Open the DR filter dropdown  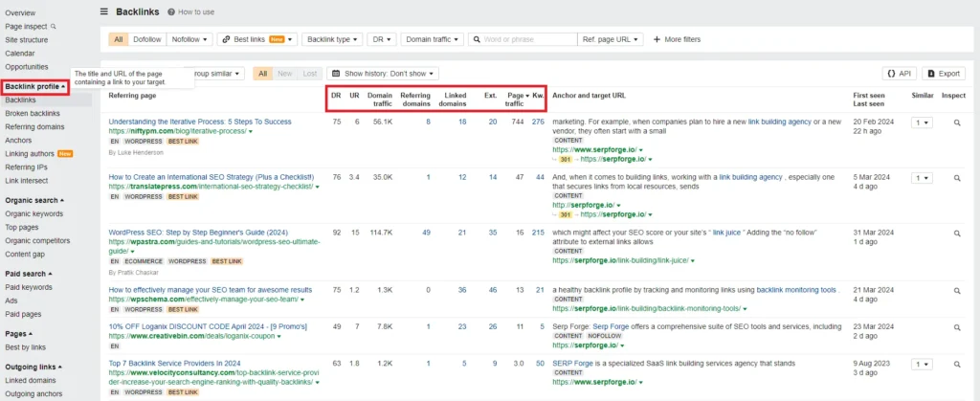click(382, 39)
